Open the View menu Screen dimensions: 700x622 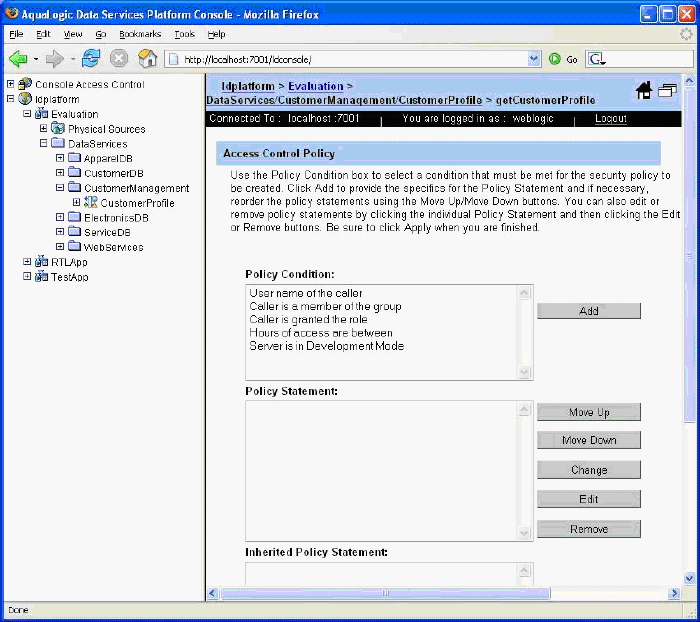[72, 34]
